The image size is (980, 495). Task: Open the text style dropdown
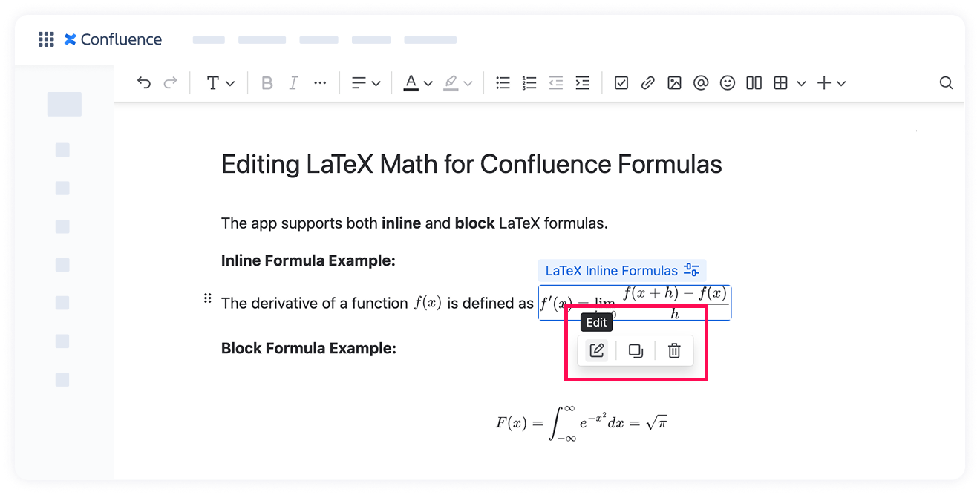pos(220,83)
